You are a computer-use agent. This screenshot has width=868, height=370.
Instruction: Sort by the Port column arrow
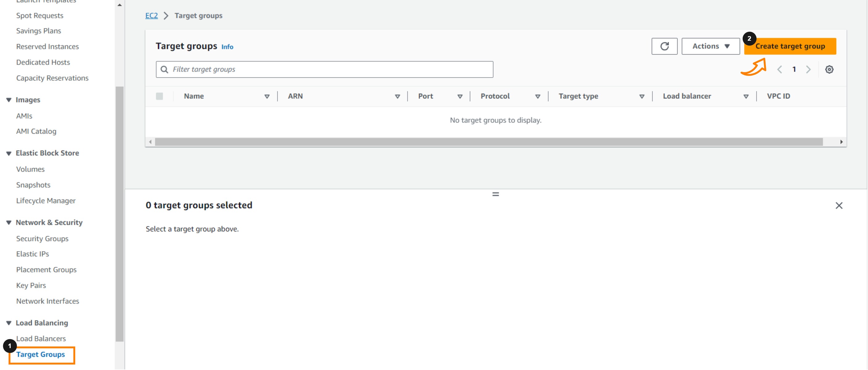tap(459, 96)
